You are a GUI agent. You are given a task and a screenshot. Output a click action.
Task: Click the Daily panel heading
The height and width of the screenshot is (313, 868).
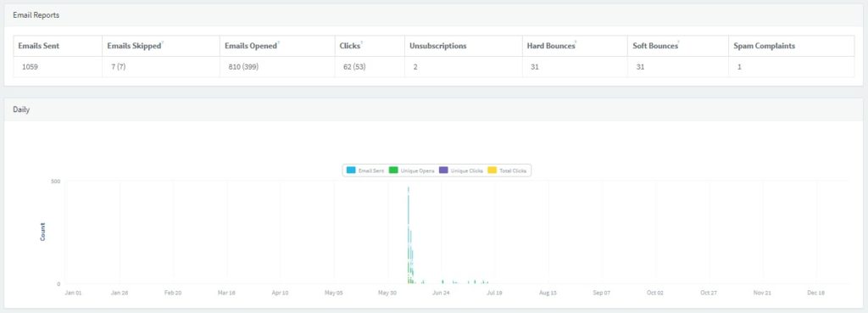21,109
